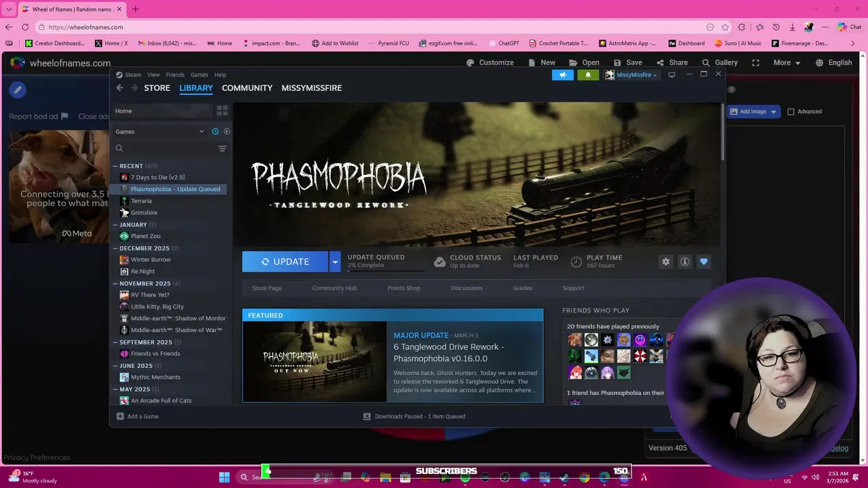Image resolution: width=868 pixels, height=488 pixels.
Task: Open Guides link
Action: tap(523, 288)
